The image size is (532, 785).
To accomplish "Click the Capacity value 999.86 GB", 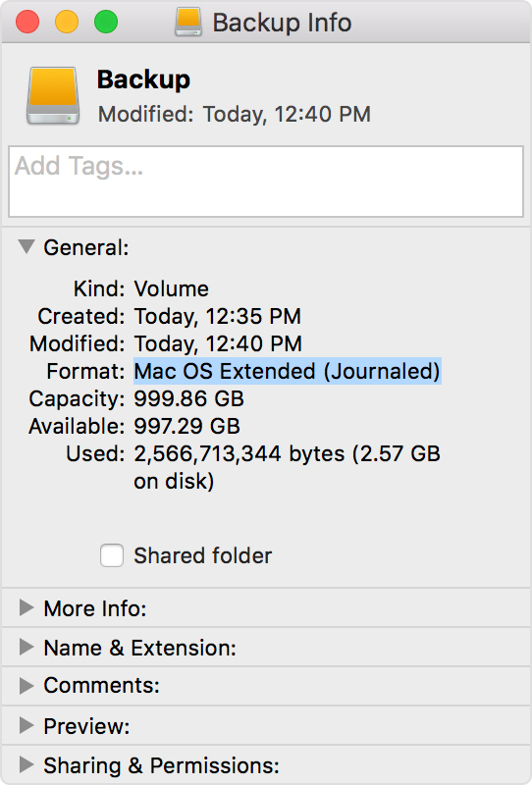I will coord(188,398).
